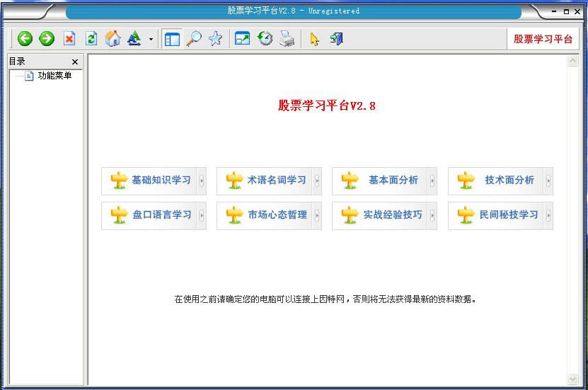The width and height of the screenshot is (588, 390).
Task: Click the Printer icon in toolbar
Action: 287,39
